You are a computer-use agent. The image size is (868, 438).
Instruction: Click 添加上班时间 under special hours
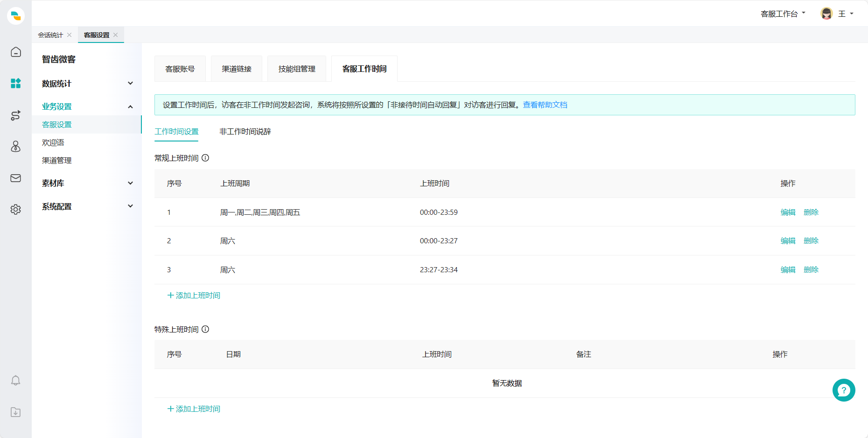[x=194, y=409]
